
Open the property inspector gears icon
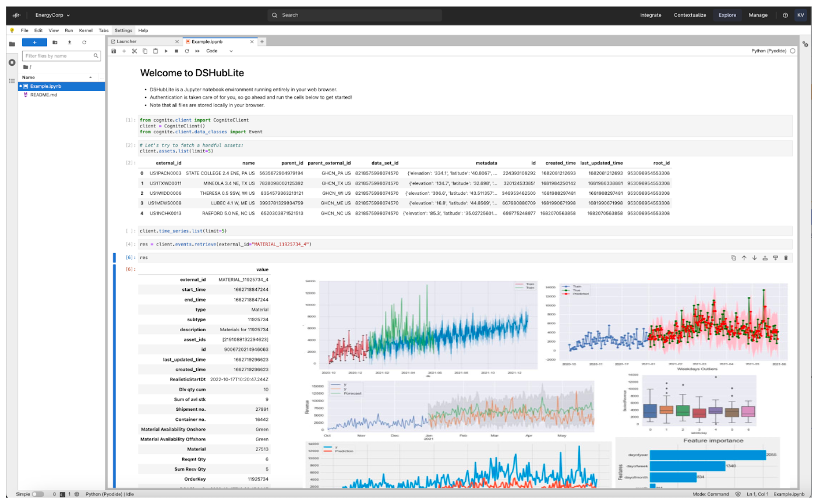point(805,44)
